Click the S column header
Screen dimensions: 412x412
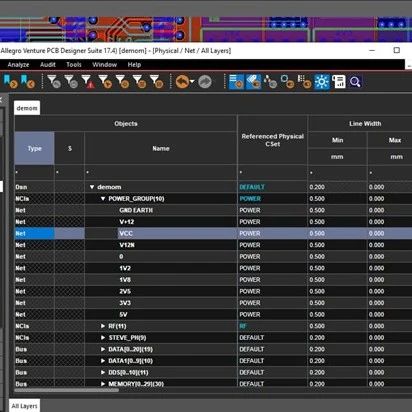[70, 148]
